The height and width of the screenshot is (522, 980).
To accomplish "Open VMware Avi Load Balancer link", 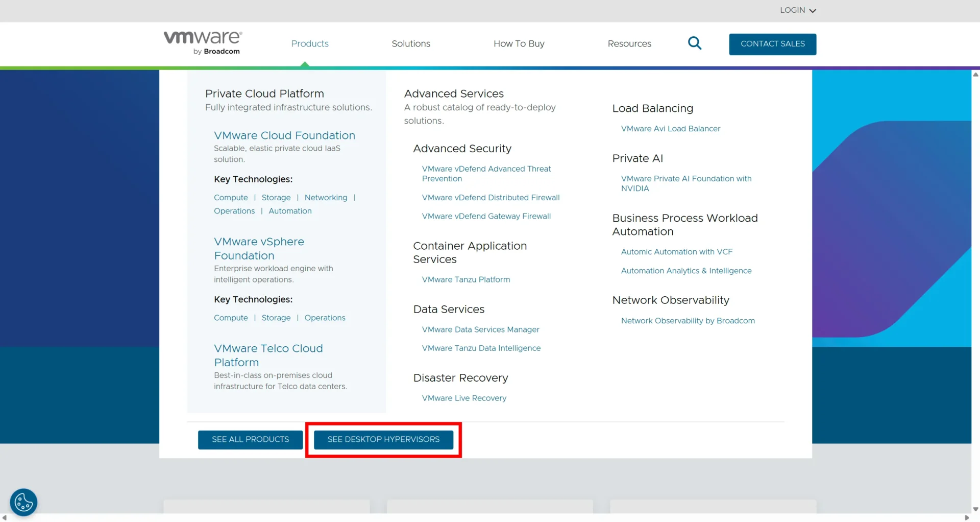I will [x=671, y=129].
